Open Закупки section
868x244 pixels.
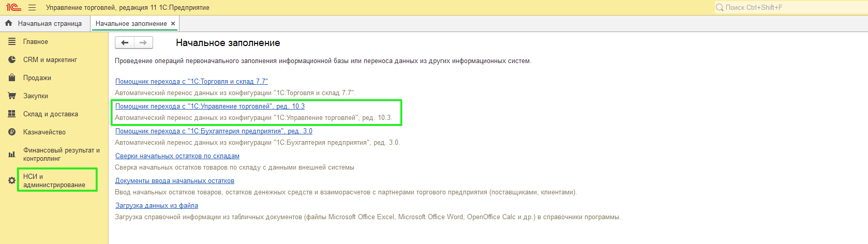(x=36, y=96)
